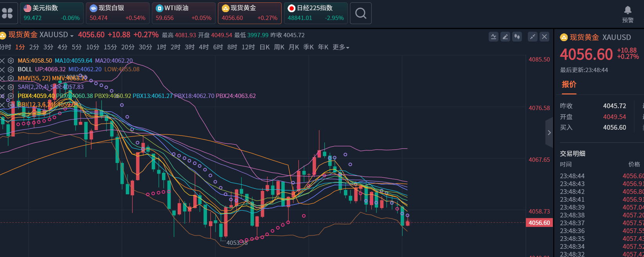644x257 pixels.
Task: Open the chart indicators icon
Action: click(493, 37)
